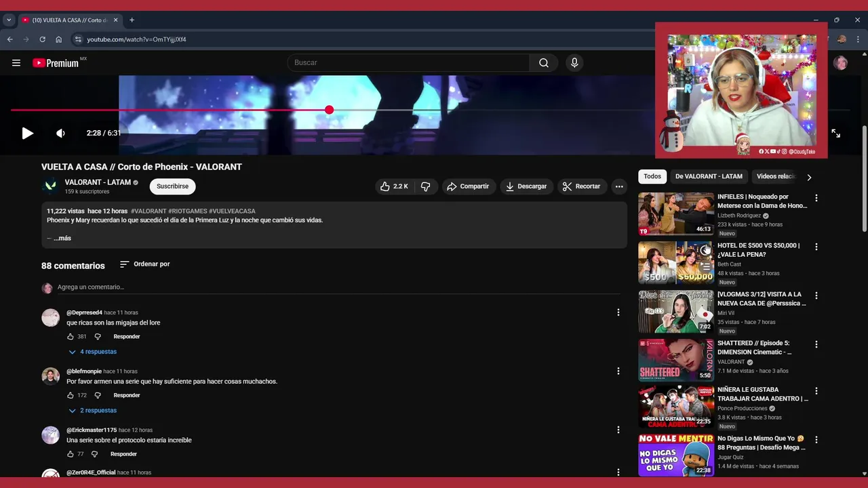Viewport: 868px width, 488px height.
Task: Open NIÑERA LE GUSTABA TRABAJAR video thumbnail
Action: coord(676,407)
